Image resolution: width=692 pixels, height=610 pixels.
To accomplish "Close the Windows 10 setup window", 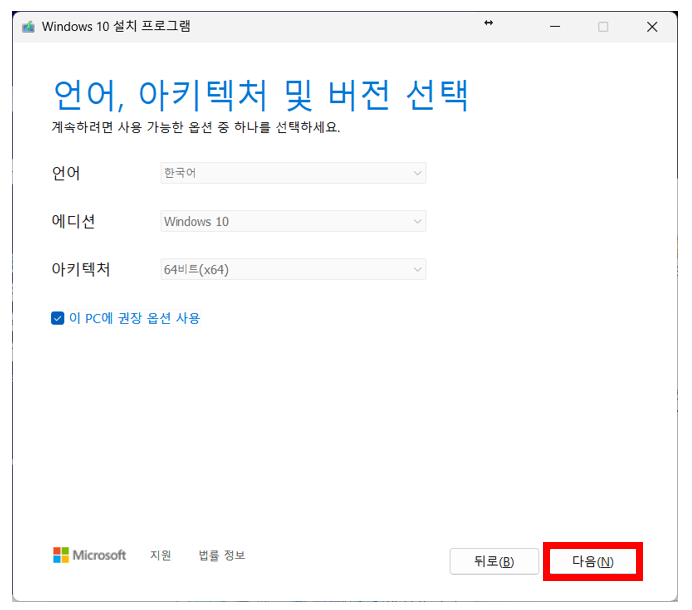I will click(652, 27).
